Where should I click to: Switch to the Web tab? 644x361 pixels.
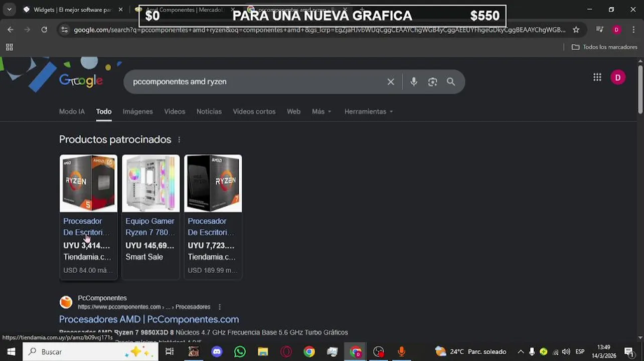[293, 111]
